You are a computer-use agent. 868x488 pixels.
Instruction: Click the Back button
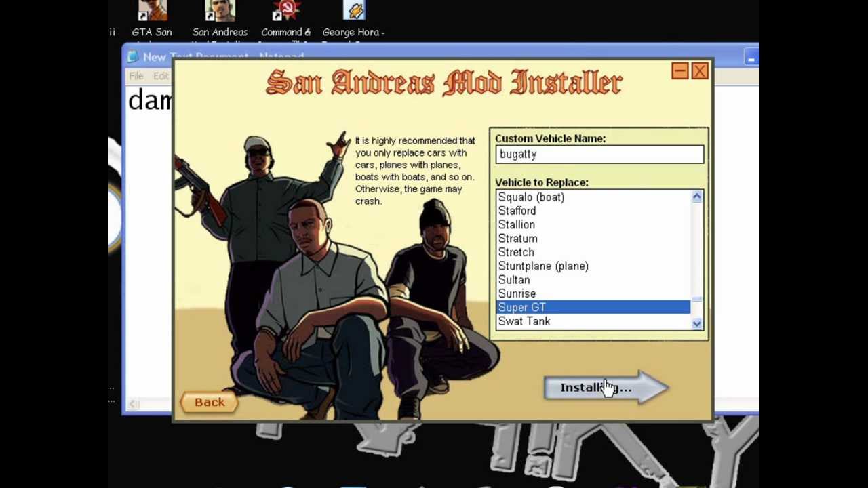point(209,402)
